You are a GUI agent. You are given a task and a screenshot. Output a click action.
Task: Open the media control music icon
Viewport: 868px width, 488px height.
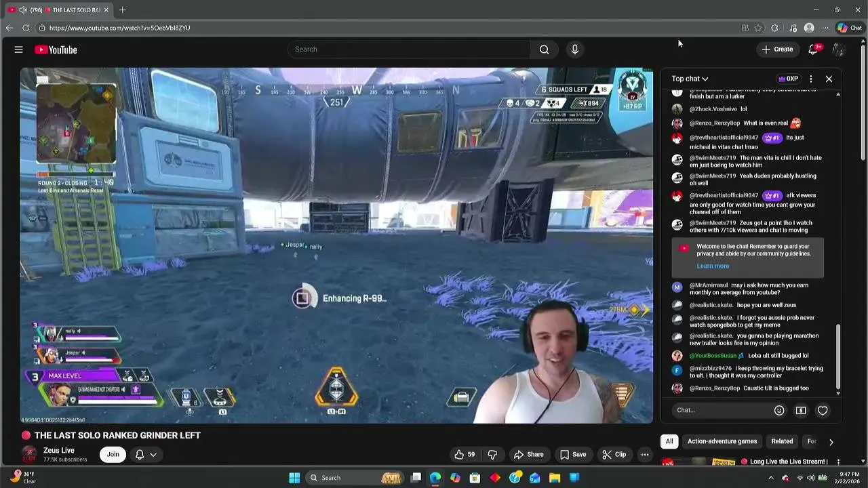[x=793, y=28]
